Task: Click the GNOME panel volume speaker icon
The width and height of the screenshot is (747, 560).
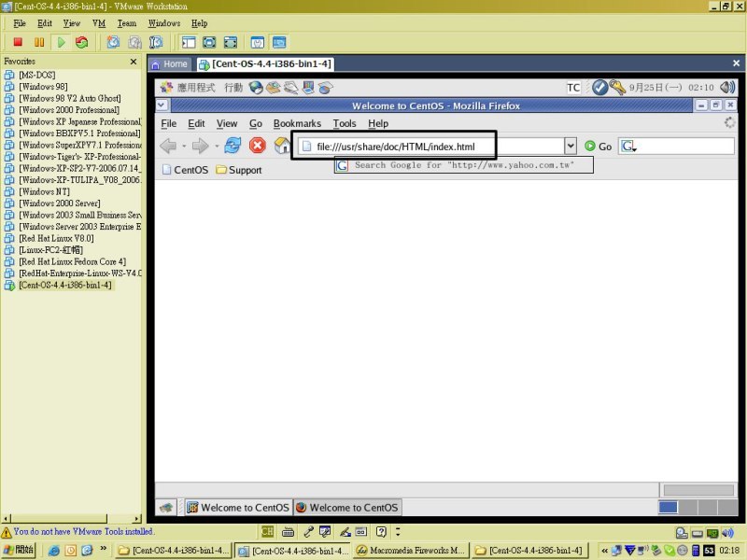Action: (727, 87)
